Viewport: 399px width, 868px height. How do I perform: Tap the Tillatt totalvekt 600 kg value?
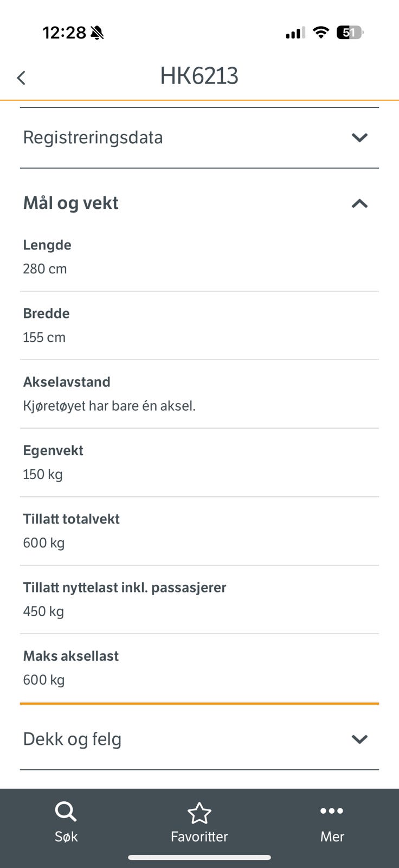point(44,542)
